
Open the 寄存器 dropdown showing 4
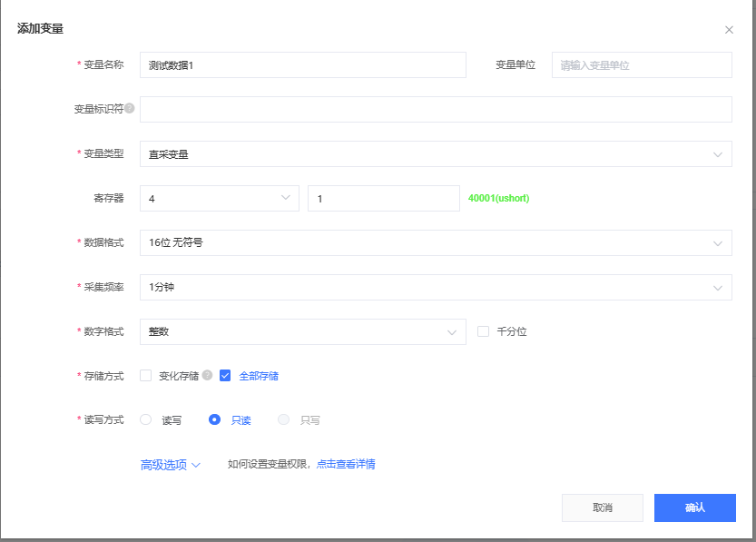point(219,198)
